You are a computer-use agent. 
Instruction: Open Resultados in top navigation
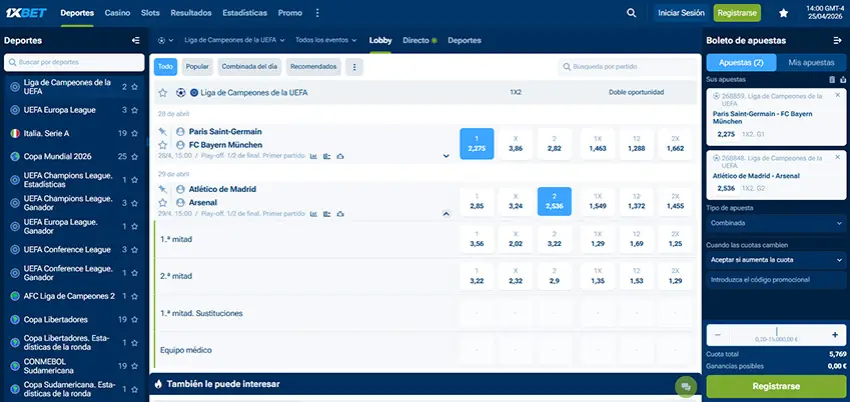(191, 13)
